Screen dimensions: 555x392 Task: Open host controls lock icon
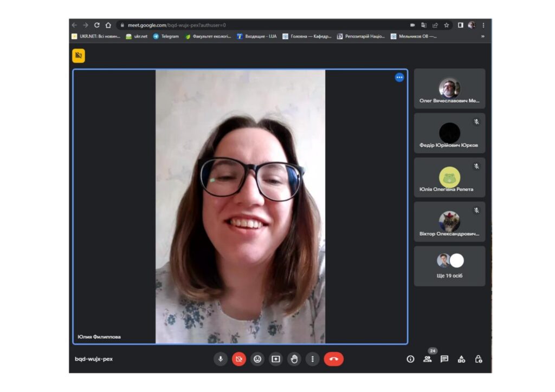point(478,359)
